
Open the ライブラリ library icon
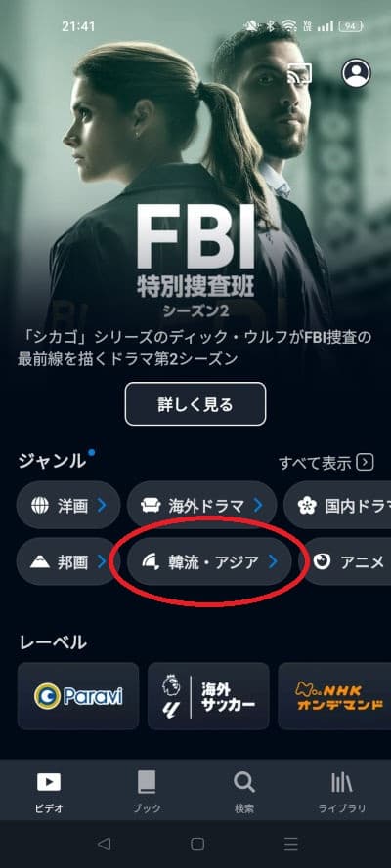pyautogui.click(x=342, y=782)
